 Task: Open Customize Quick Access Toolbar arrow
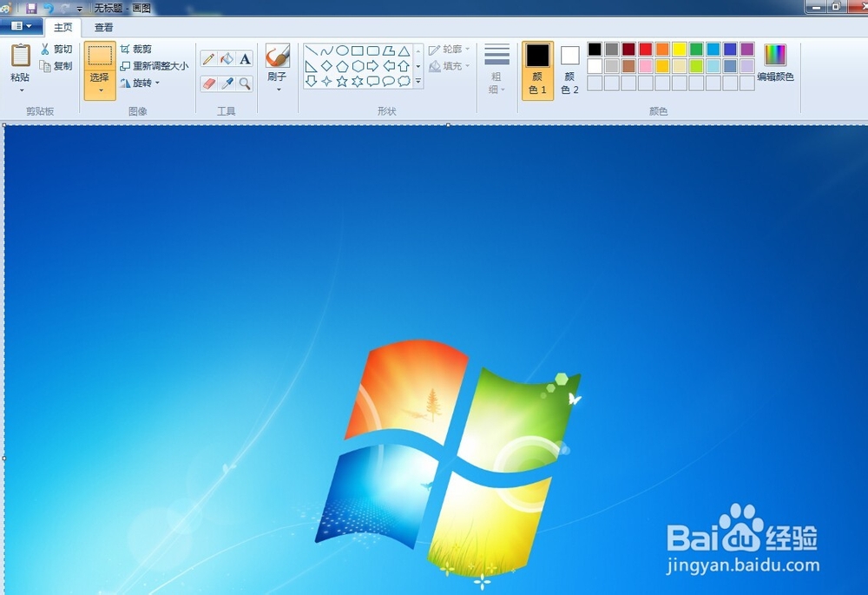(x=79, y=9)
